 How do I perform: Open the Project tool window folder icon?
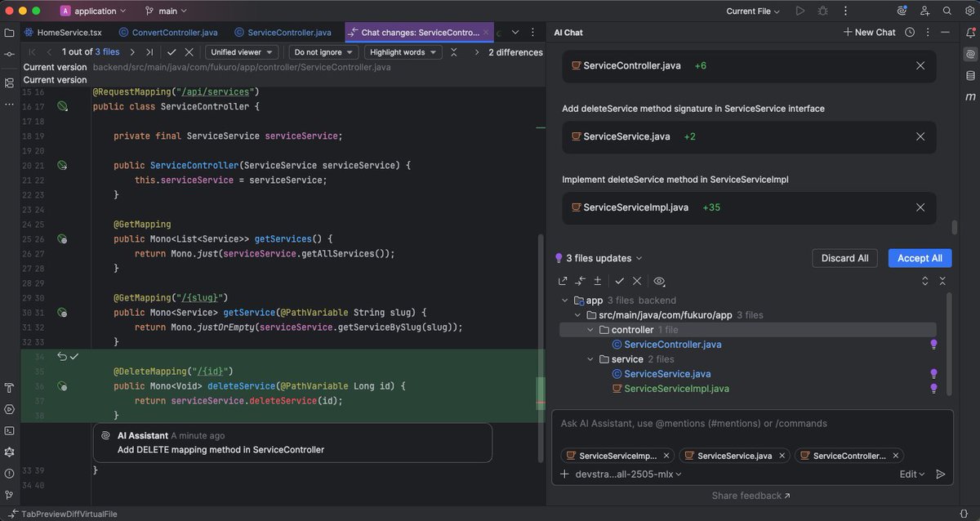coord(9,33)
